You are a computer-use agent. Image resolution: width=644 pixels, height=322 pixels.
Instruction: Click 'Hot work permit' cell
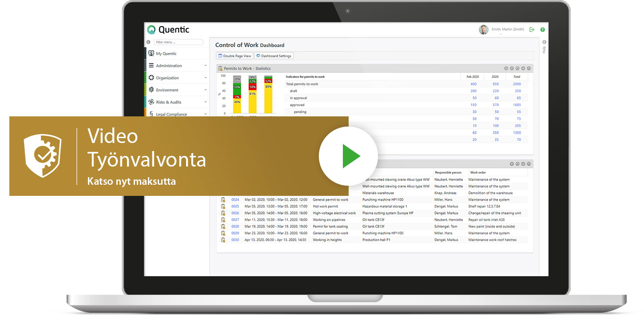coord(325,207)
